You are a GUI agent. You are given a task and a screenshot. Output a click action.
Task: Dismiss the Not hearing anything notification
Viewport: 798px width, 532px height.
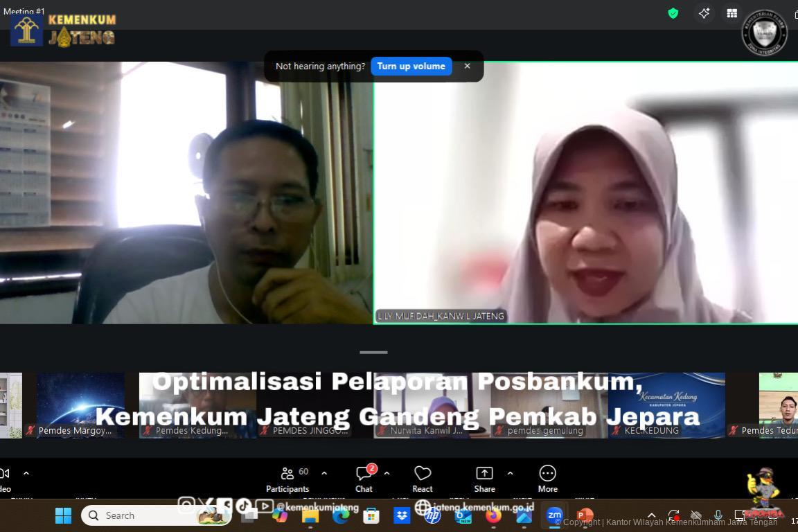tap(467, 66)
